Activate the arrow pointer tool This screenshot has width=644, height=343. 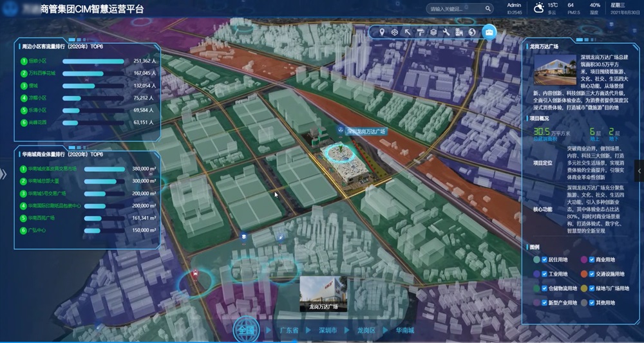408,32
